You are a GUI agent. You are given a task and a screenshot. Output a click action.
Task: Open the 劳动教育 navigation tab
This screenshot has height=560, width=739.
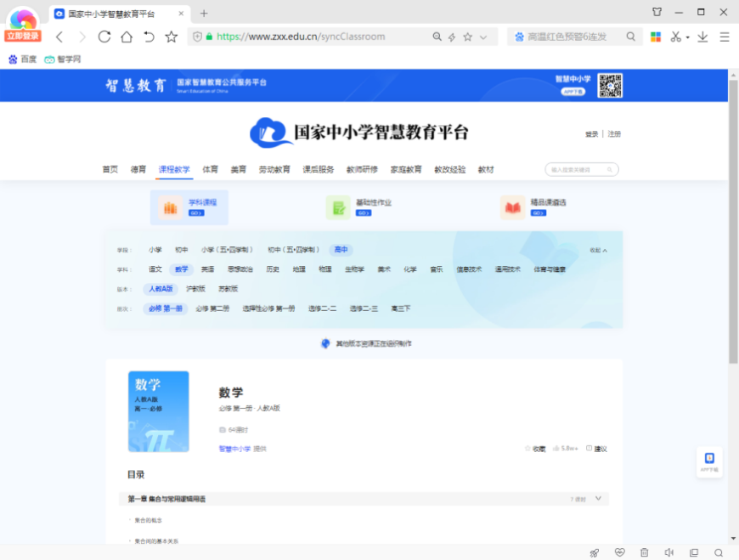pos(274,170)
